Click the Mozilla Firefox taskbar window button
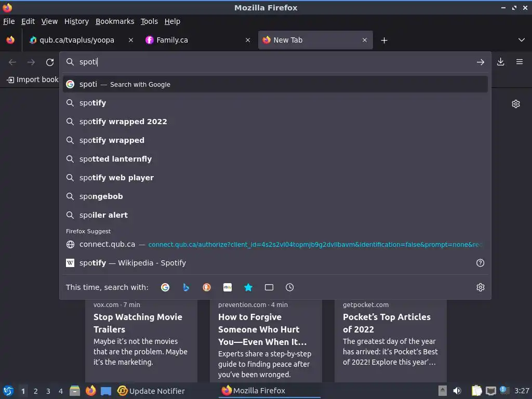 pos(270,391)
